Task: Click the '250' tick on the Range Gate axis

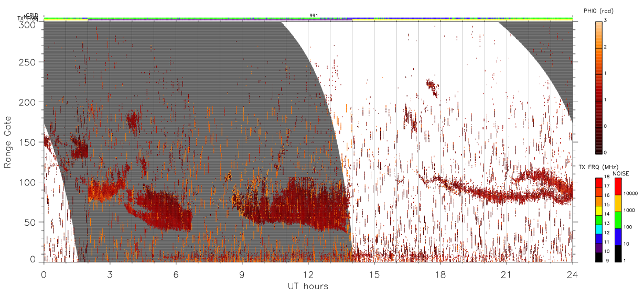Action: click(27, 62)
